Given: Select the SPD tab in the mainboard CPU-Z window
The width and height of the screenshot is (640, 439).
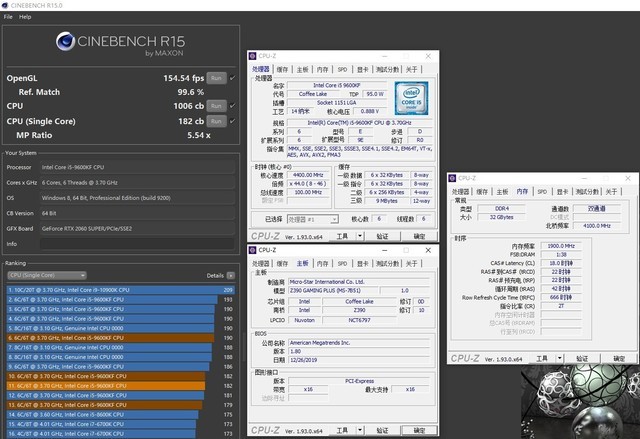Looking at the screenshot, I should tap(342, 264).
